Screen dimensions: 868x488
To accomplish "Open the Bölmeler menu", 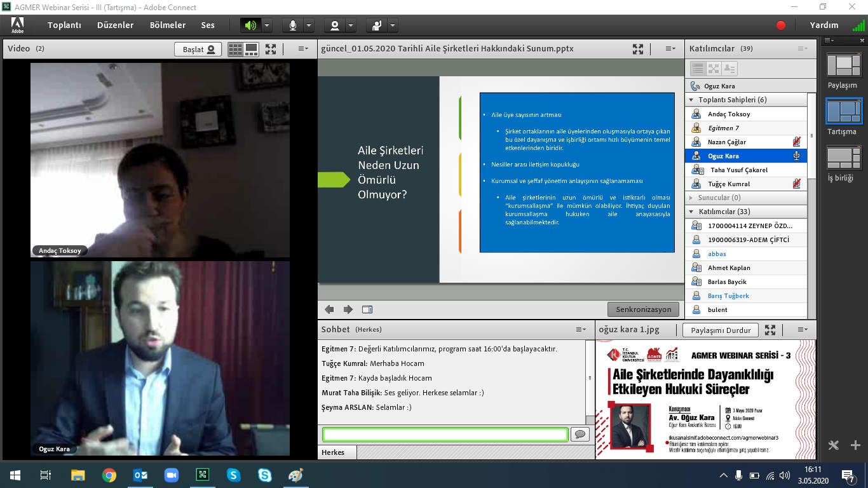I will click(x=168, y=25).
